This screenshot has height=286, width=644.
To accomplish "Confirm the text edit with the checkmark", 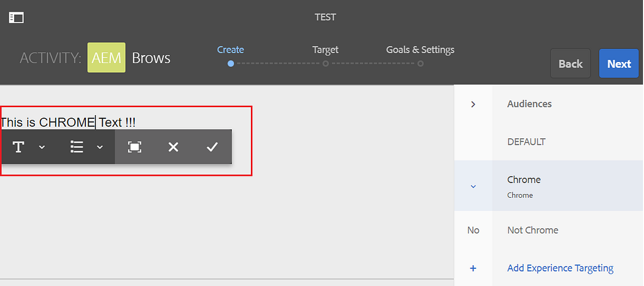I will pos(212,147).
